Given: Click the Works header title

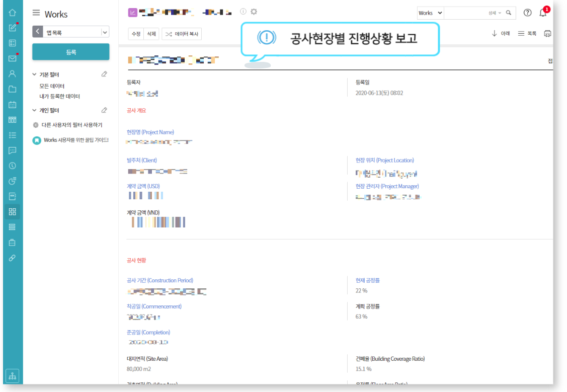Looking at the screenshot, I should click(56, 14).
